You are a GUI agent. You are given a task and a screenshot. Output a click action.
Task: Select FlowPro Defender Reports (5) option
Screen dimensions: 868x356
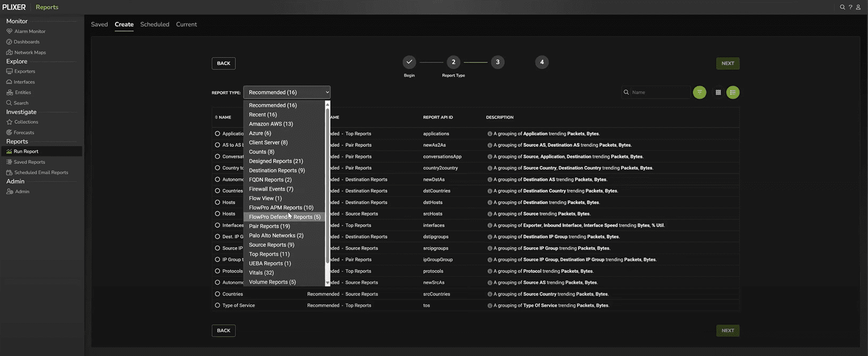pyautogui.click(x=284, y=217)
